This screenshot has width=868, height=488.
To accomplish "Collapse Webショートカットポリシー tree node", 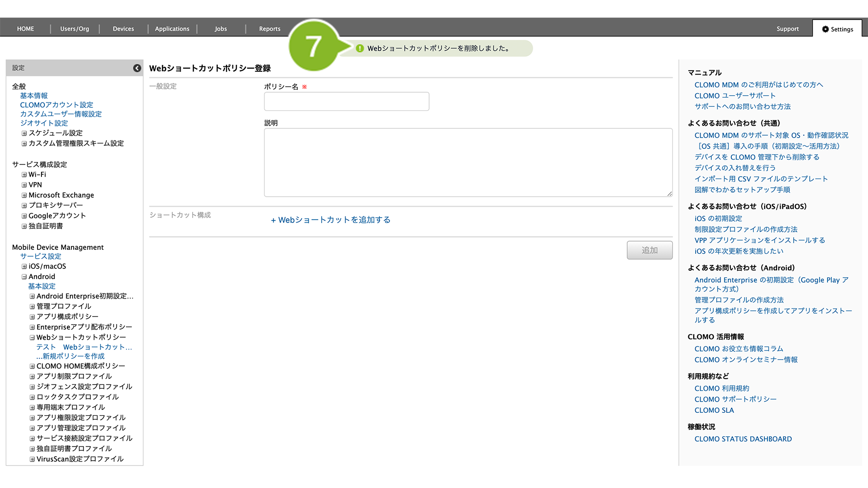I will pyautogui.click(x=32, y=337).
